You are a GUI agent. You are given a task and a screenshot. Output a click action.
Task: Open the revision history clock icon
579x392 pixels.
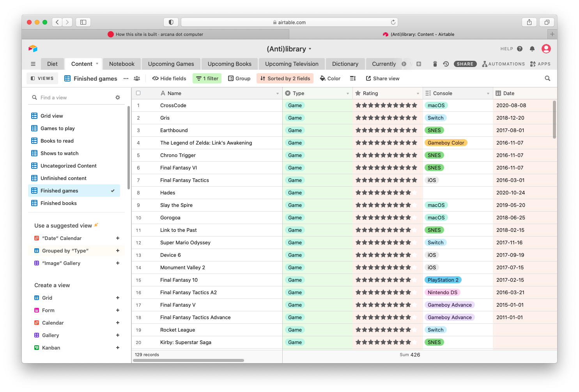point(446,64)
